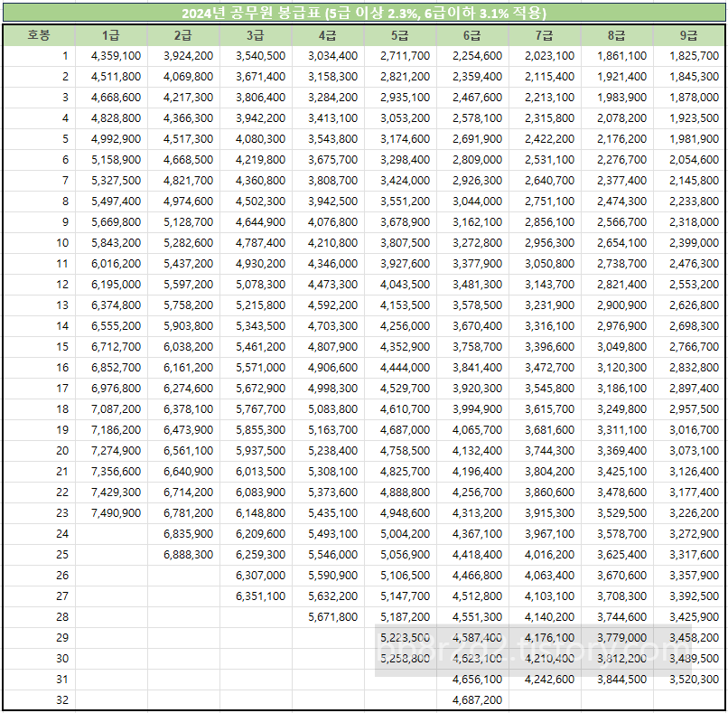The image size is (728, 713).
Task: Click cell with value 5,373,600
Action: point(328,493)
